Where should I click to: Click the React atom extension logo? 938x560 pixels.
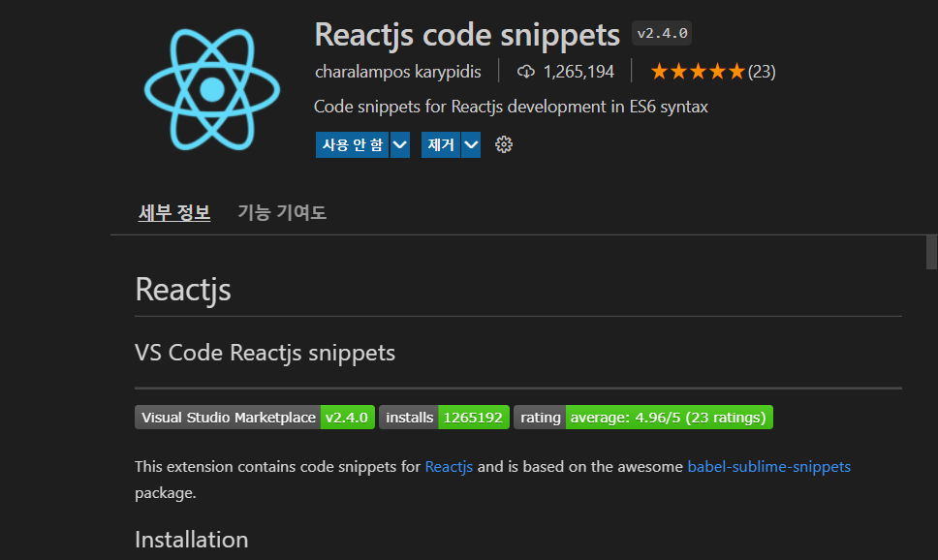point(212,90)
